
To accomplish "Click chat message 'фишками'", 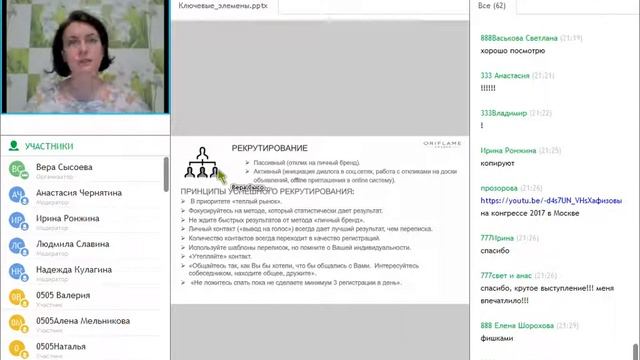I will tap(497, 338).
